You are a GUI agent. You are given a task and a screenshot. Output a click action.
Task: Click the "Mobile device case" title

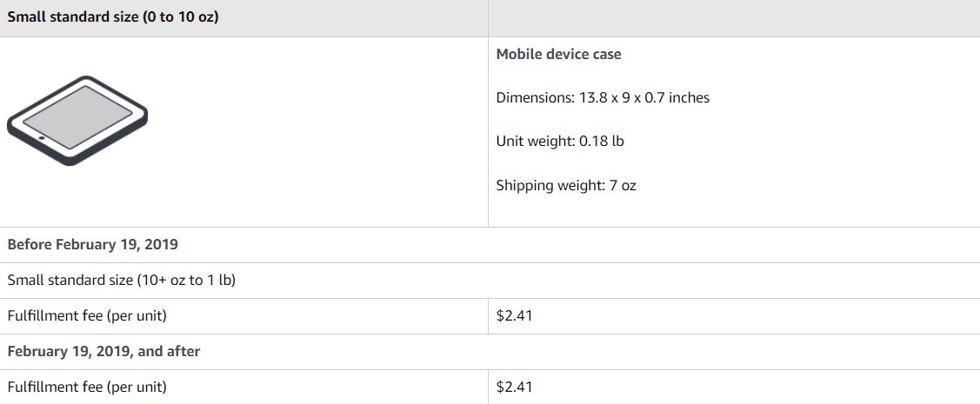point(558,54)
